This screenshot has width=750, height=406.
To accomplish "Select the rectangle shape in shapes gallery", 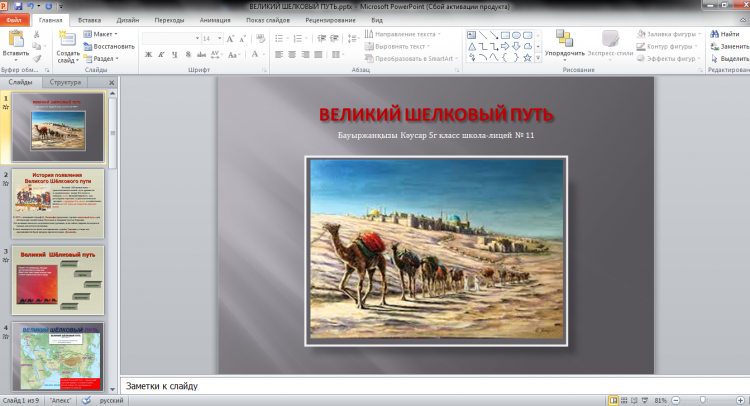I will coord(505,35).
